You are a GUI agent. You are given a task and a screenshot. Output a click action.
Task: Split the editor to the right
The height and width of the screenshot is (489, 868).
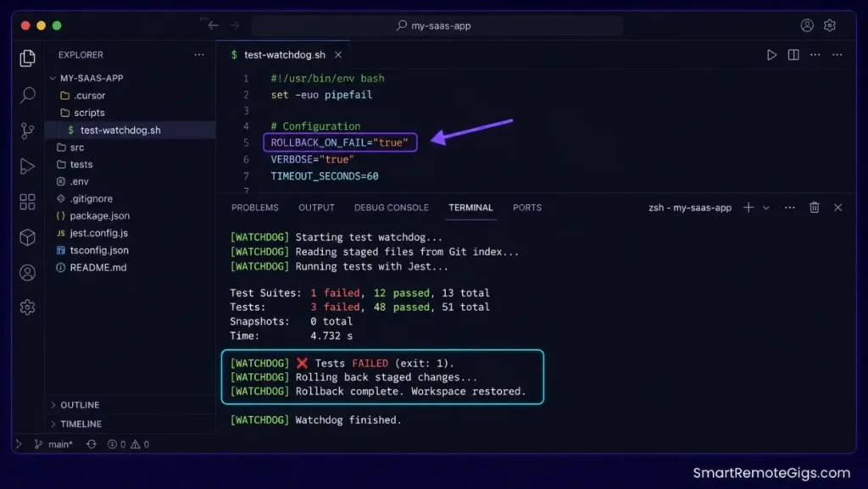pos(793,55)
